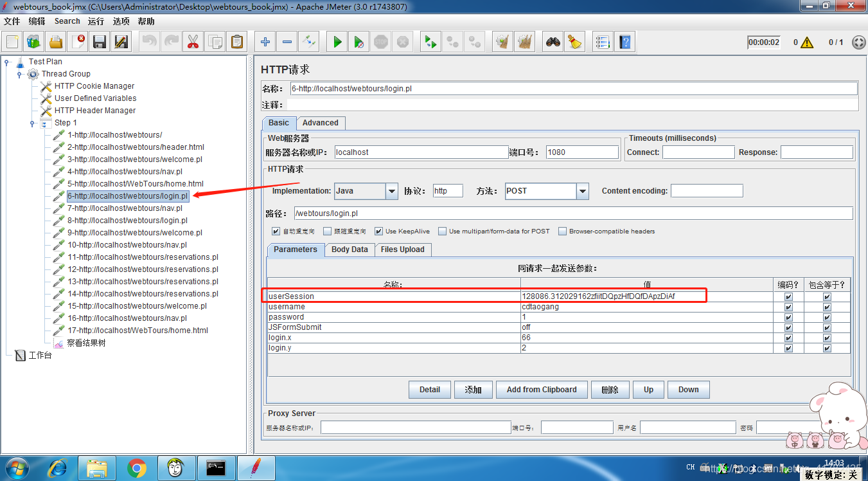Start the test with the green play icon
The image size is (868, 481).
point(337,42)
